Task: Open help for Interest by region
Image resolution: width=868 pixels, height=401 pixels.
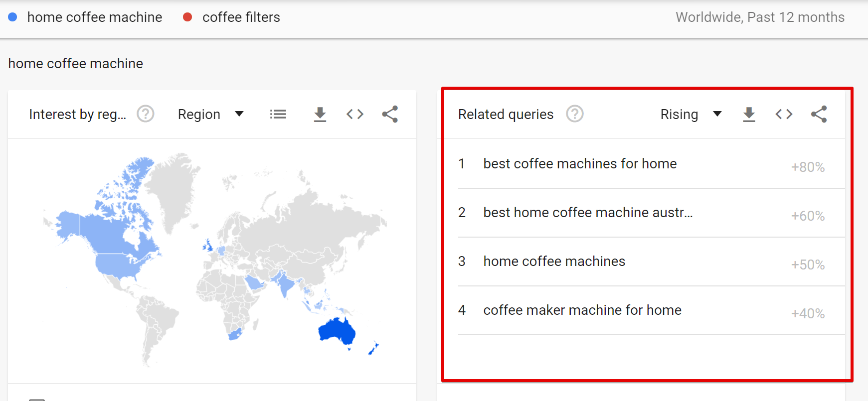Action: 146,114
